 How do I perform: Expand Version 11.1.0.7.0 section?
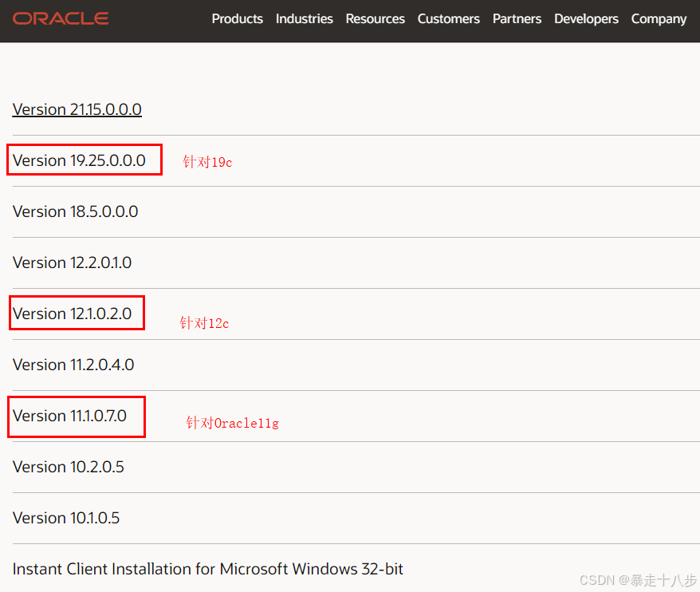click(69, 416)
